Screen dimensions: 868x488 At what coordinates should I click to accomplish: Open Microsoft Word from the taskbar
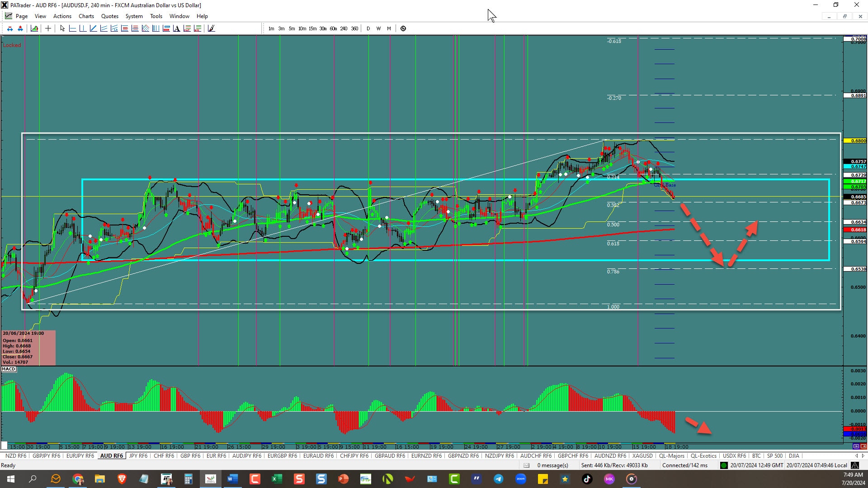click(x=233, y=479)
